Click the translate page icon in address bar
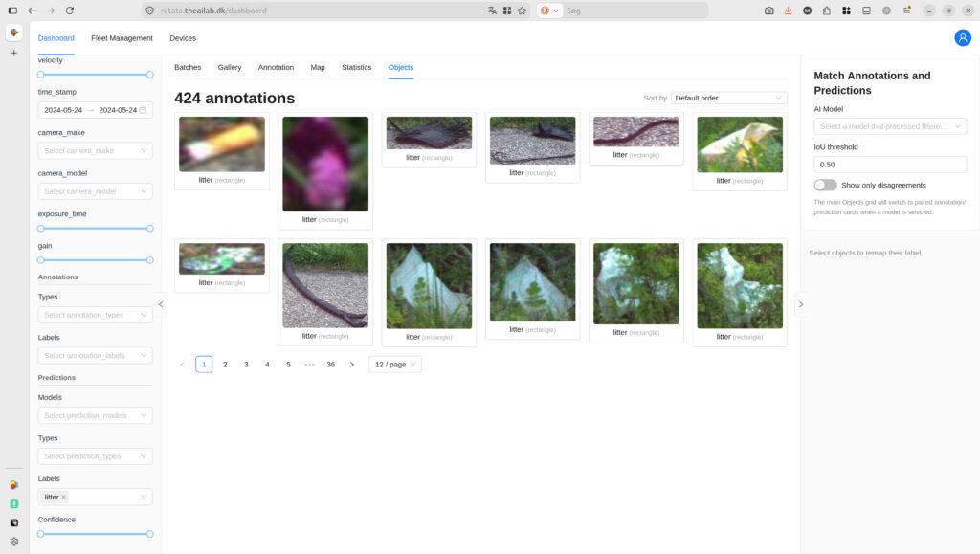Viewport: 980px width, 554px height. point(493,11)
